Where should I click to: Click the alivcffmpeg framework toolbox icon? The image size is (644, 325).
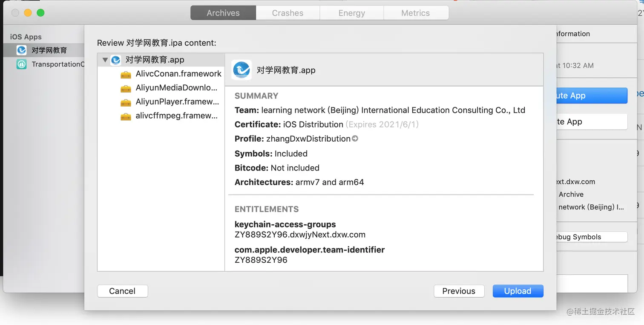tap(126, 116)
